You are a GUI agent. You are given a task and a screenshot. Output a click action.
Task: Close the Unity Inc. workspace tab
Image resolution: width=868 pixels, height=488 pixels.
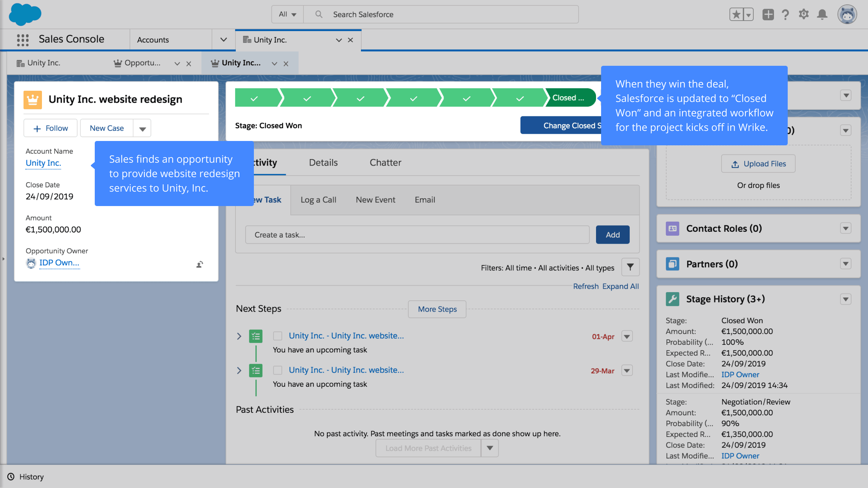coord(350,40)
